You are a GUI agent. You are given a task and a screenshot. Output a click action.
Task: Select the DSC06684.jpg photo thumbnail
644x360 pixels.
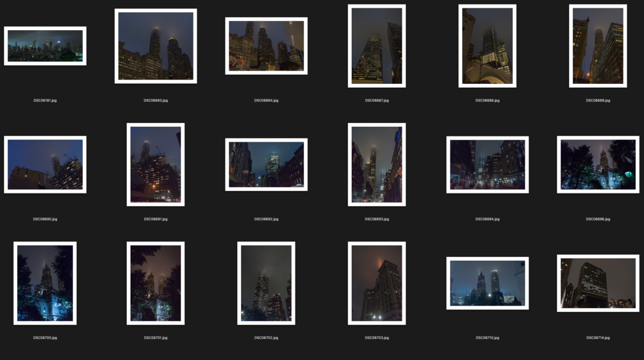[266, 46]
